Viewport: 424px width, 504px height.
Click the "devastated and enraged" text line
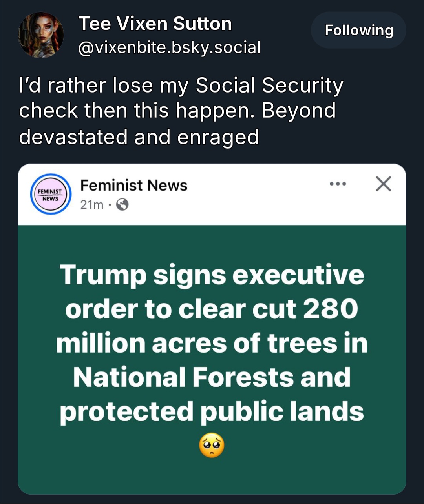tap(139, 137)
